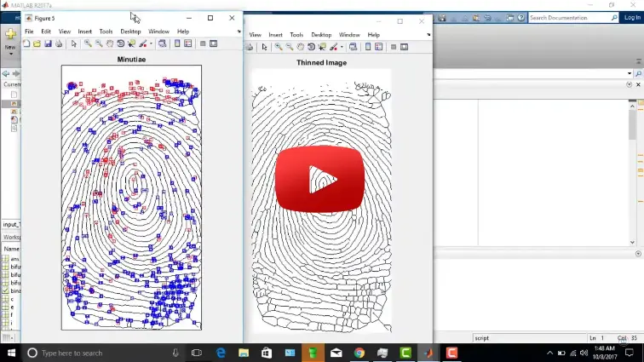Activate Zoom In tool in Figure 5 toolbar
This screenshot has width=644, height=362.
88,43
